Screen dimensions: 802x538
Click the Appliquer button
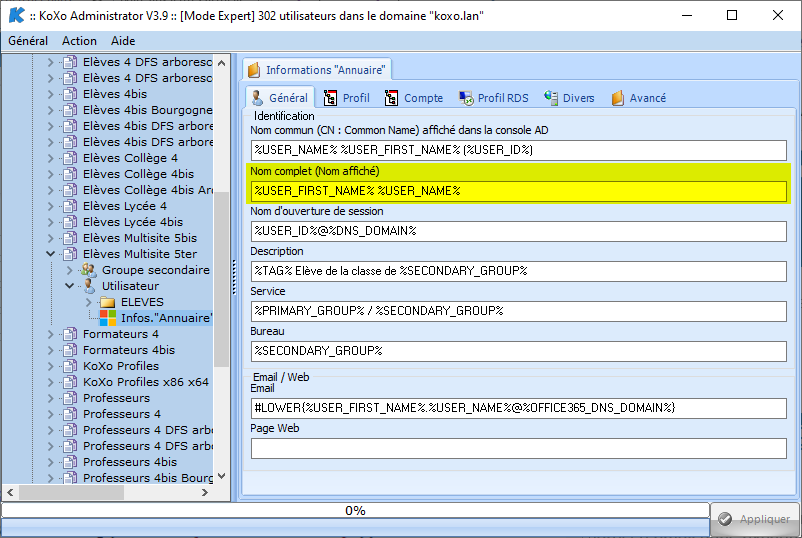[755, 519]
